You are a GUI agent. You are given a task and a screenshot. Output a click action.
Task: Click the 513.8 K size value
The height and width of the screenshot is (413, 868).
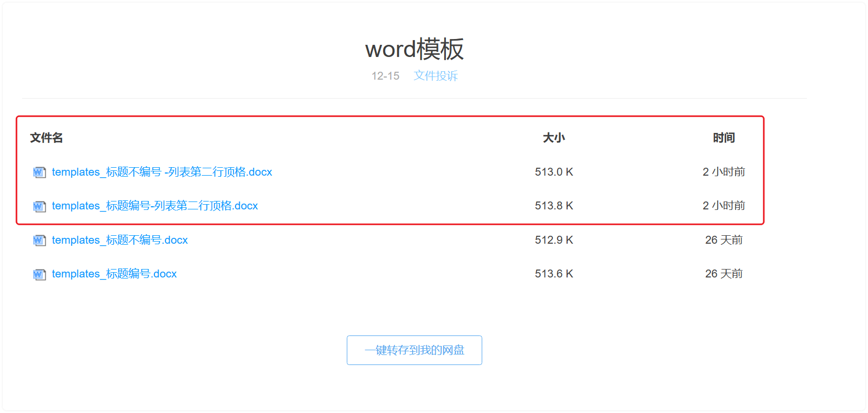554,206
